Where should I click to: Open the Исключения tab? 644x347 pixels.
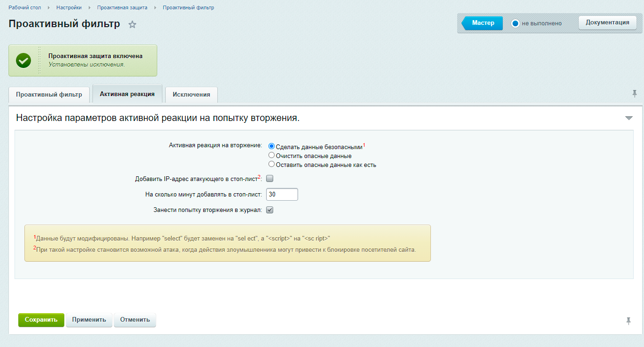[192, 94]
